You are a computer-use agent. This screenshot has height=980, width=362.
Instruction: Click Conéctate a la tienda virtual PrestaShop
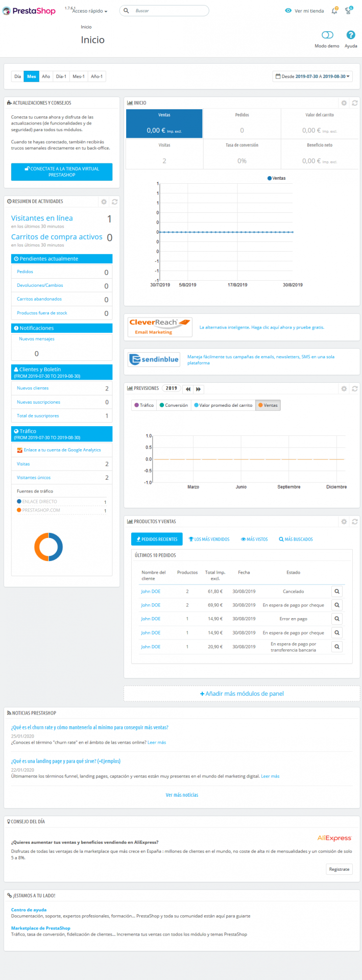(x=62, y=172)
